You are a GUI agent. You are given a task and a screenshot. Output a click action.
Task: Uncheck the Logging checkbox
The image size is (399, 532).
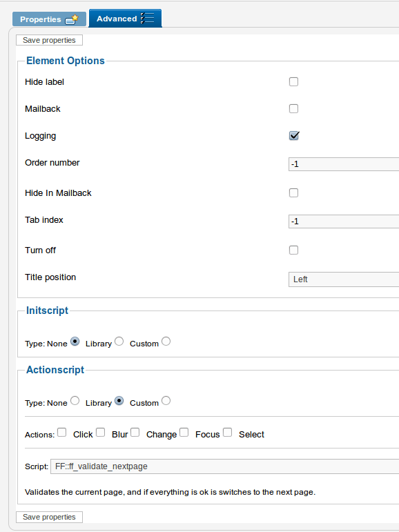click(x=294, y=136)
